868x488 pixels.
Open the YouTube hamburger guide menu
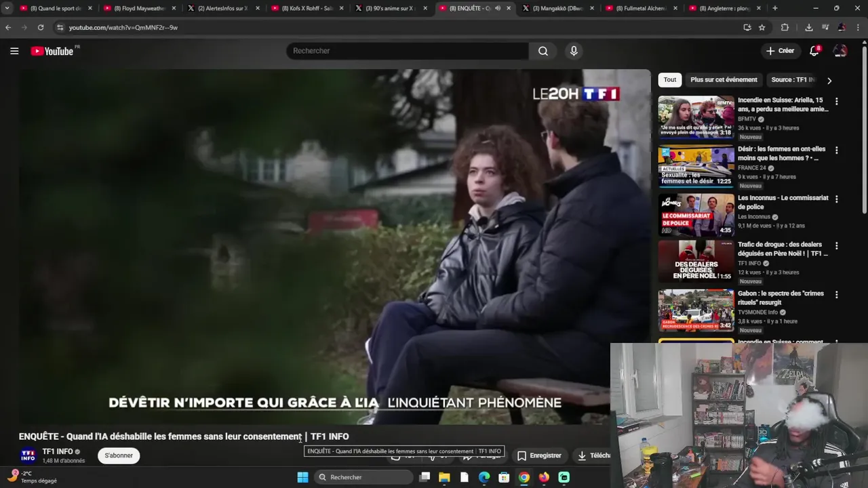14,51
